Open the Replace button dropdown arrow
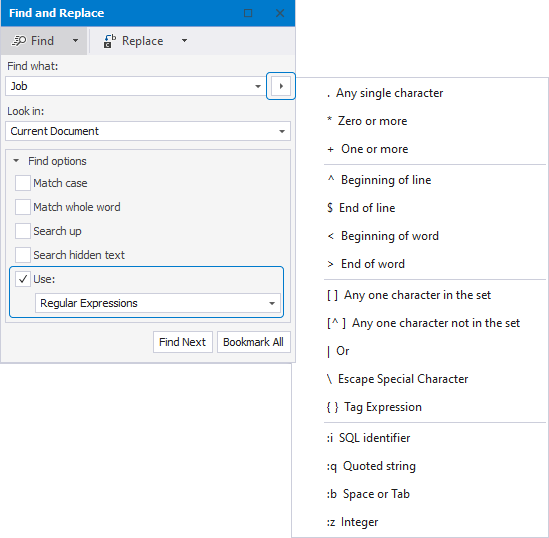 point(184,41)
